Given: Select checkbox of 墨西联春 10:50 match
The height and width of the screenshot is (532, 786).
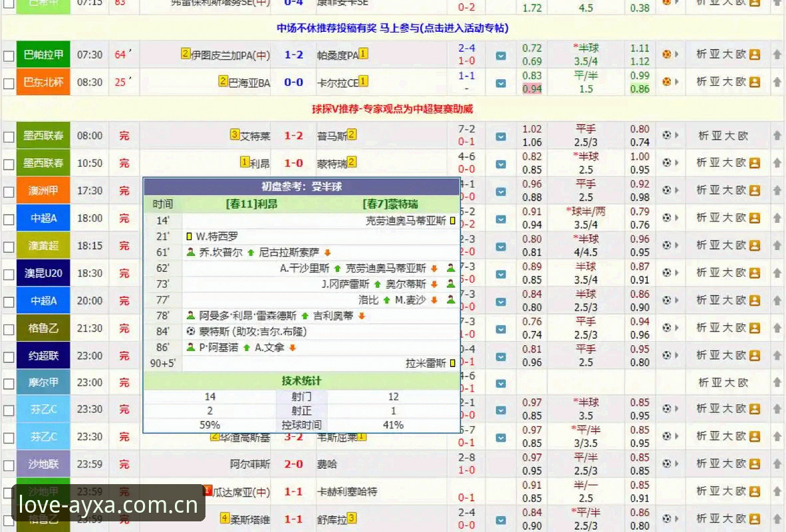Looking at the screenshot, I should (x=9, y=164).
